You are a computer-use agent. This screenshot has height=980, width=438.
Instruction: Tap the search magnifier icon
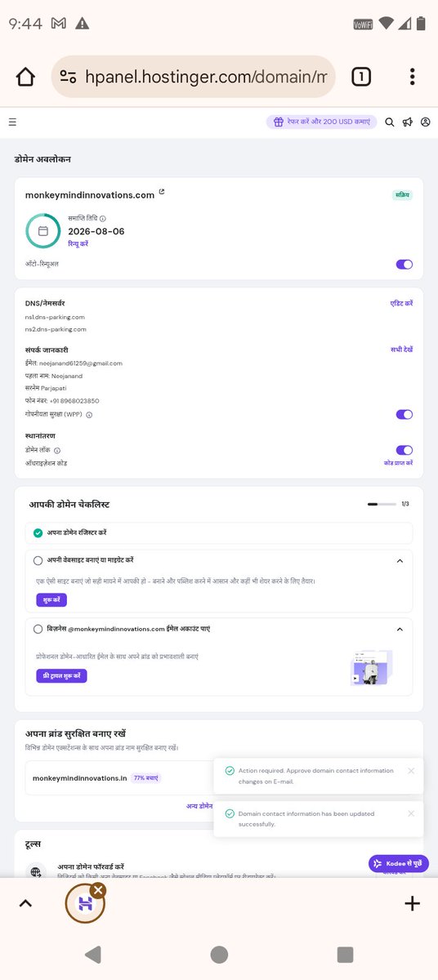pyautogui.click(x=389, y=122)
